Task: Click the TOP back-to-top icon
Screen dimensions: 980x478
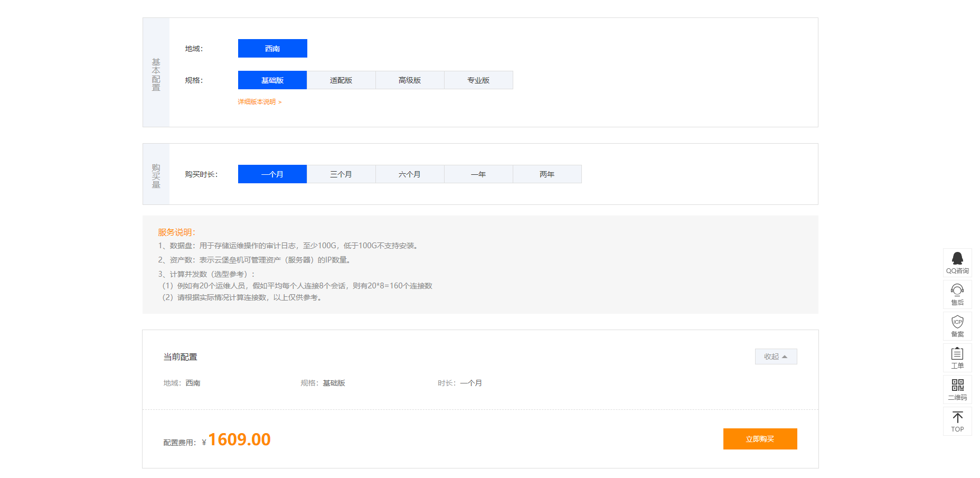Action: pos(957,421)
